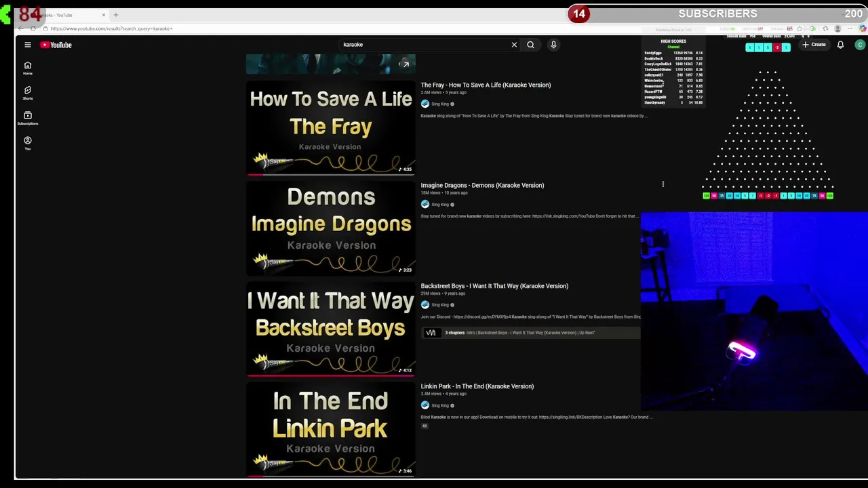
Task: Open the Demons Imagine Dragons thumbnail
Action: click(x=330, y=228)
